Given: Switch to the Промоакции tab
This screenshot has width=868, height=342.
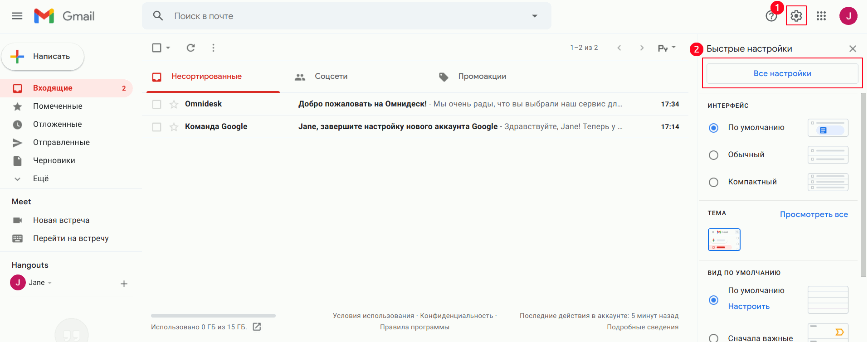Looking at the screenshot, I should [472, 77].
